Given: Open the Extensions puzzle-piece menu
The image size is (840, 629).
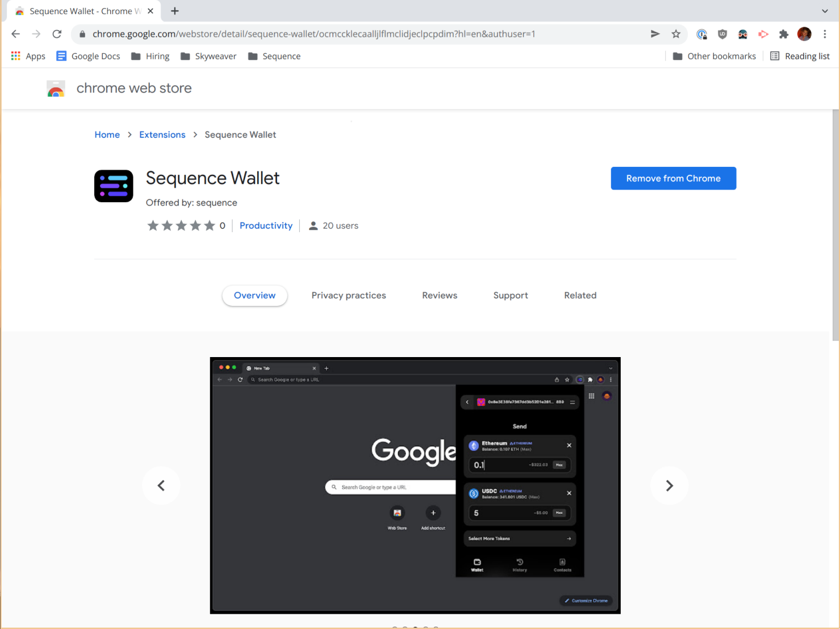Looking at the screenshot, I should 784,34.
